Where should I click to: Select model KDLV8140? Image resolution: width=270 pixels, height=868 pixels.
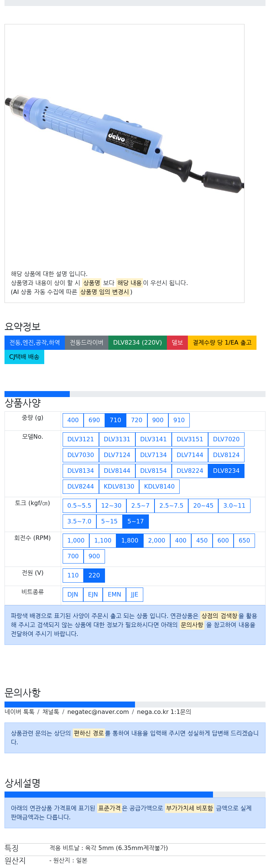[x=159, y=487]
